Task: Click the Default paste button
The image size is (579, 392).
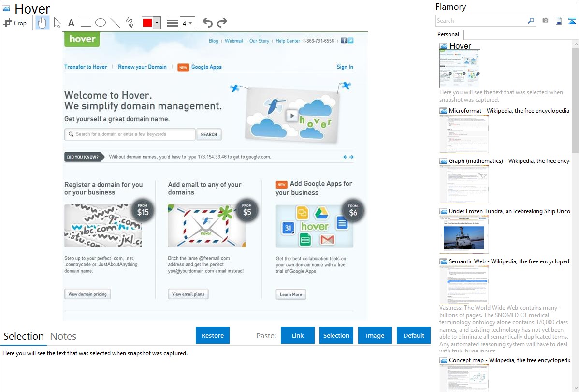Action: [x=414, y=335]
